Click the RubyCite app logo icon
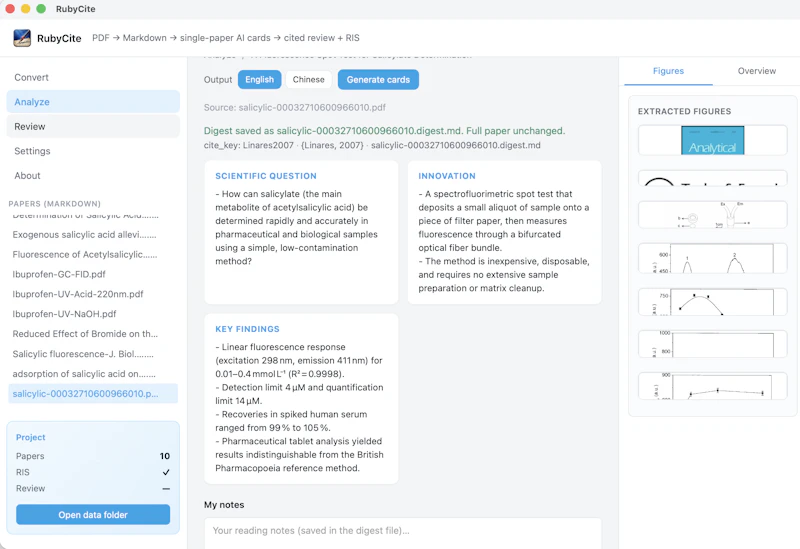This screenshot has height=549, width=800. [x=22, y=38]
